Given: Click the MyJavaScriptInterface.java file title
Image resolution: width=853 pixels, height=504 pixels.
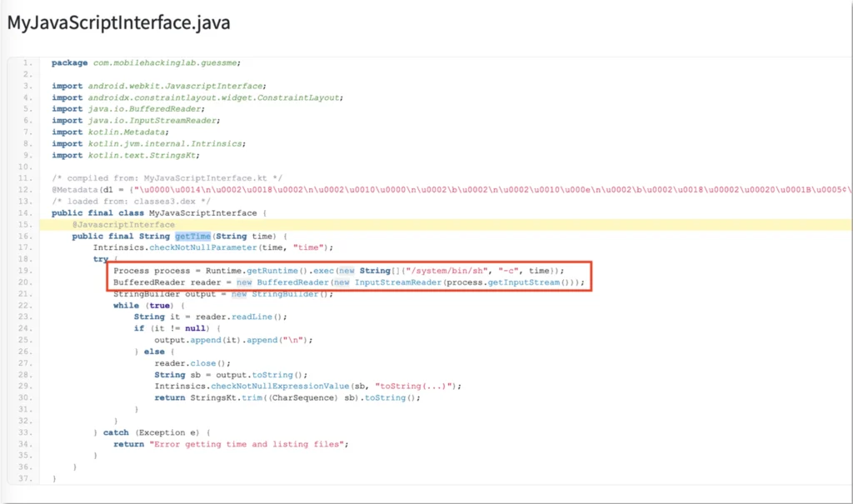Looking at the screenshot, I should (x=119, y=23).
